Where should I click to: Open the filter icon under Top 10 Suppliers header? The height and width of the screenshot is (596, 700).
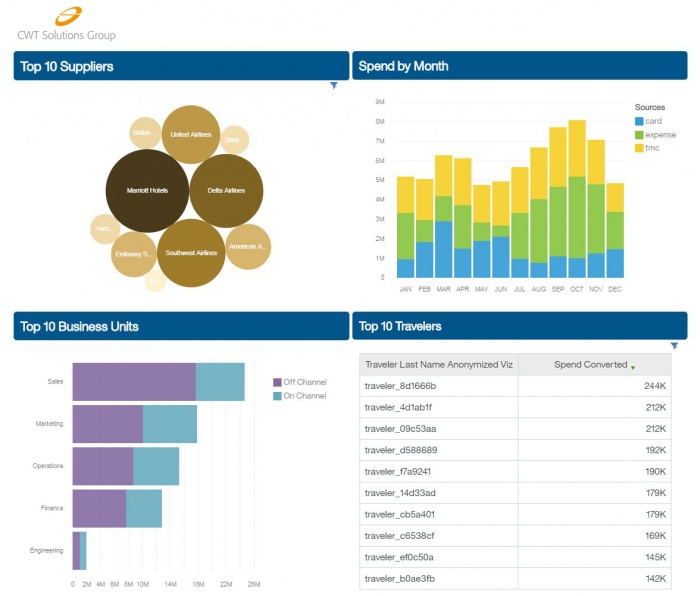tap(334, 86)
